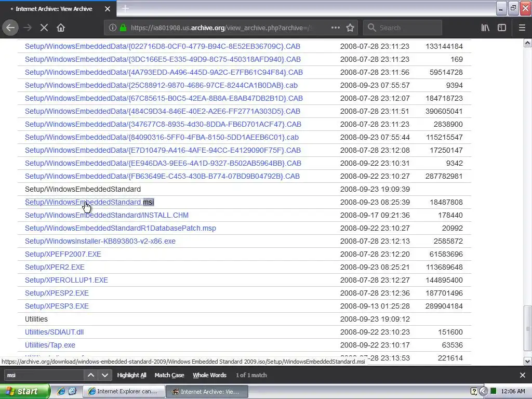Open Setup/XPESP3.EXE link

57,306
